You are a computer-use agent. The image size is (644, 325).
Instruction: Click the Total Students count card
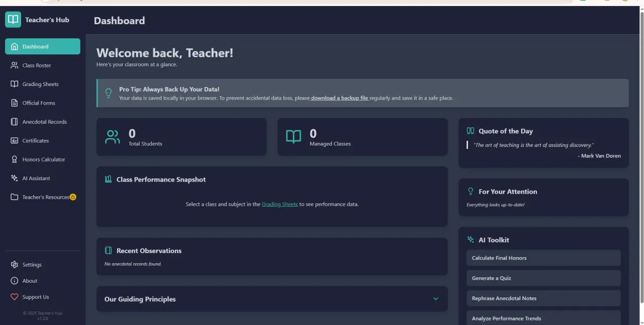click(182, 137)
